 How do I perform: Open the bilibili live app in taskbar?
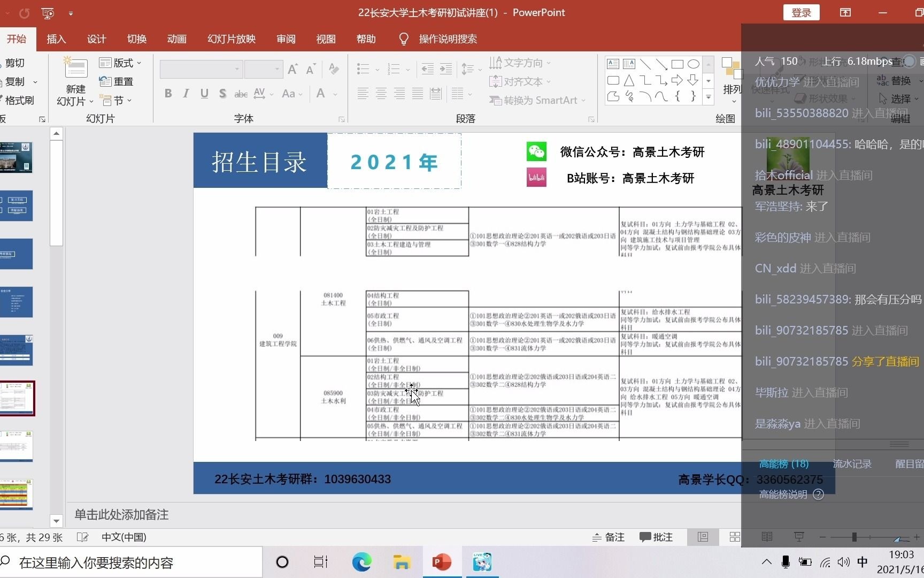point(482,562)
